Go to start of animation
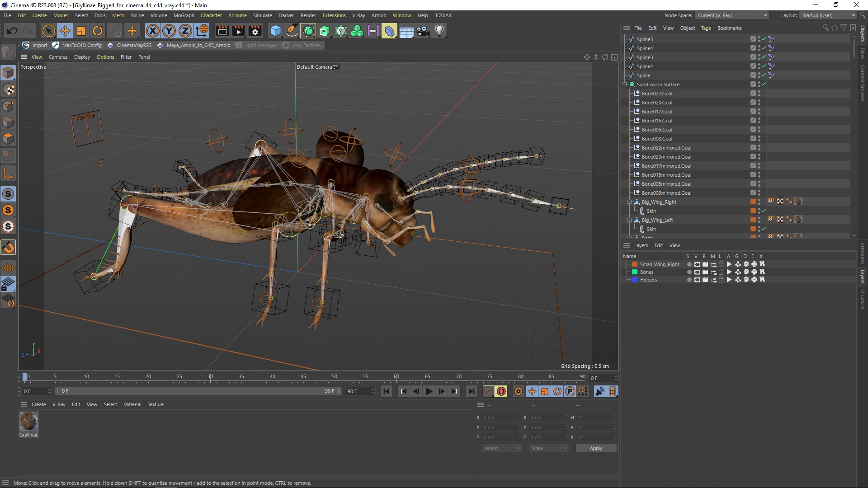868x488 pixels. point(387,391)
